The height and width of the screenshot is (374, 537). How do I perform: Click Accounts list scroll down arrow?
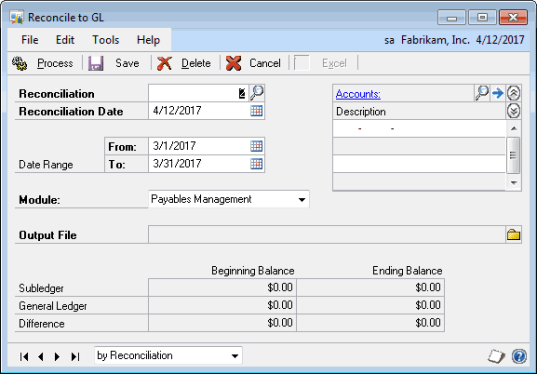pos(513,183)
